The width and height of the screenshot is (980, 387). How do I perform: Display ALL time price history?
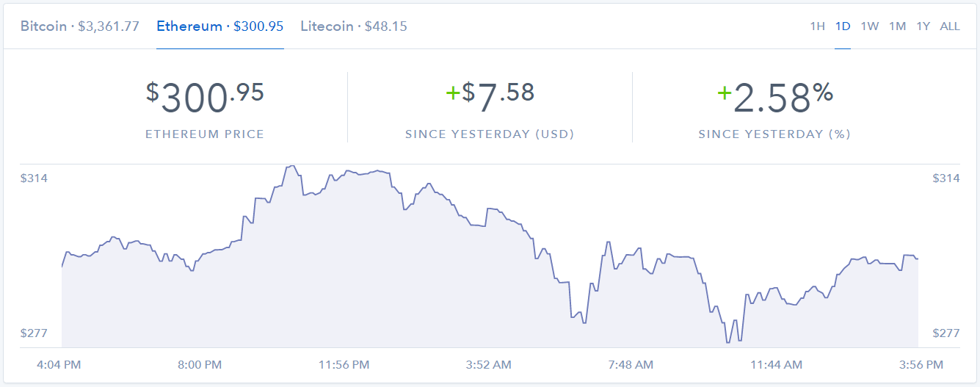(x=950, y=26)
